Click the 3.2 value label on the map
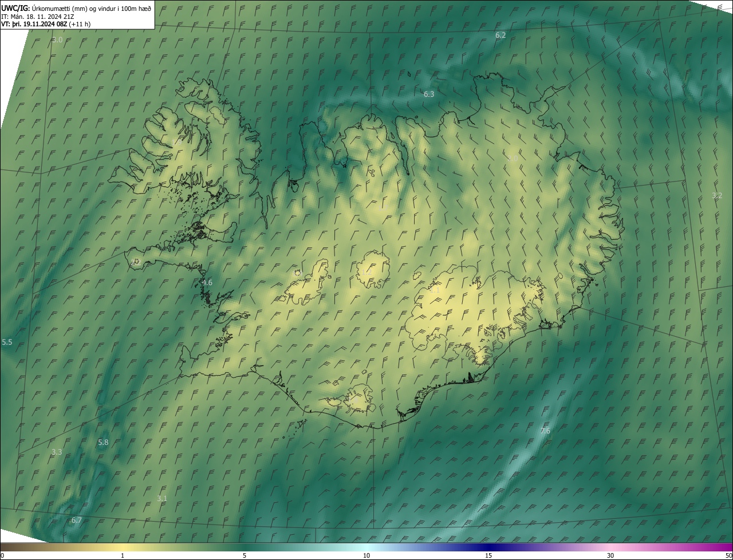733x560 pixels. click(x=716, y=196)
